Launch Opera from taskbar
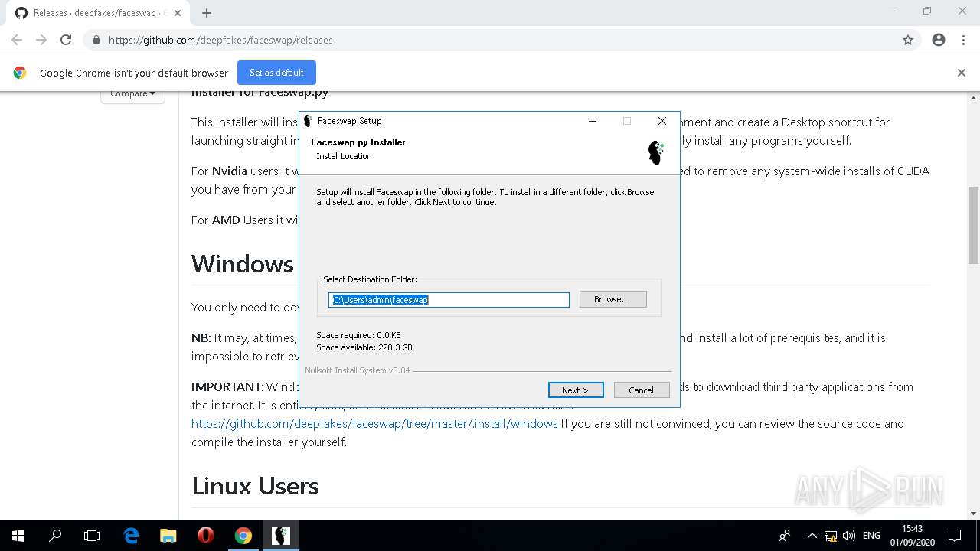The height and width of the screenshot is (551, 980). pos(205,536)
